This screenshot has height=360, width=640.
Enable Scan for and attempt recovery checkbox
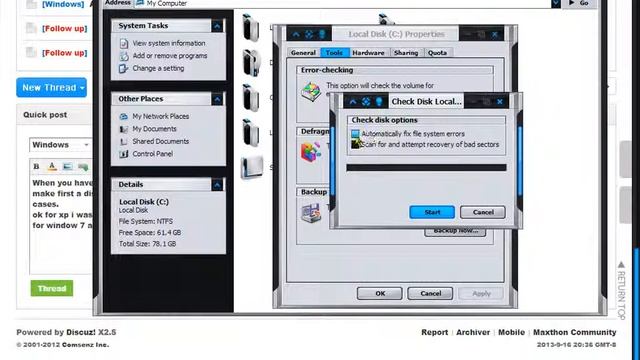pos(356,144)
